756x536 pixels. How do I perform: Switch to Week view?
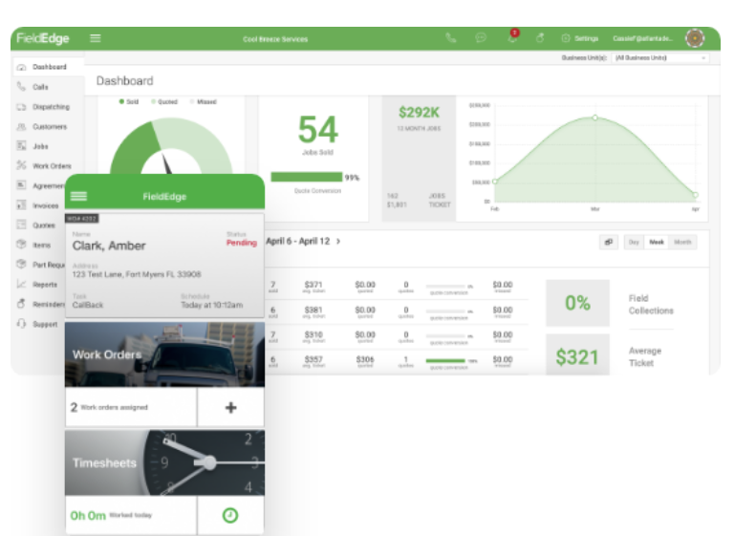(x=657, y=242)
